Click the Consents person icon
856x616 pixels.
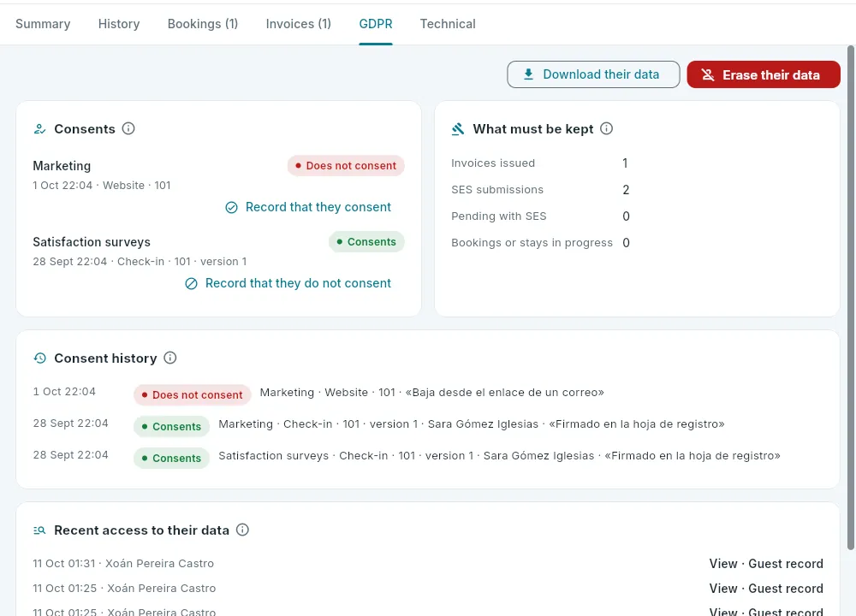point(40,129)
